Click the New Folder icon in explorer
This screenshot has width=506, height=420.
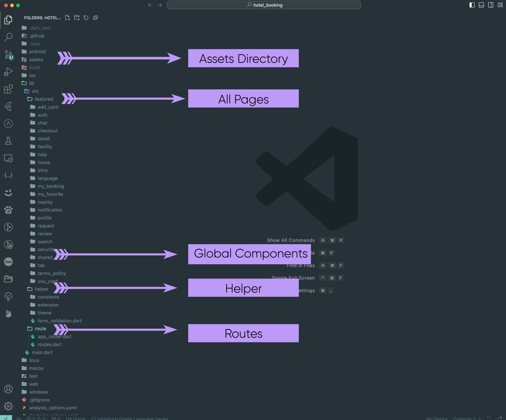click(x=77, y=18)
